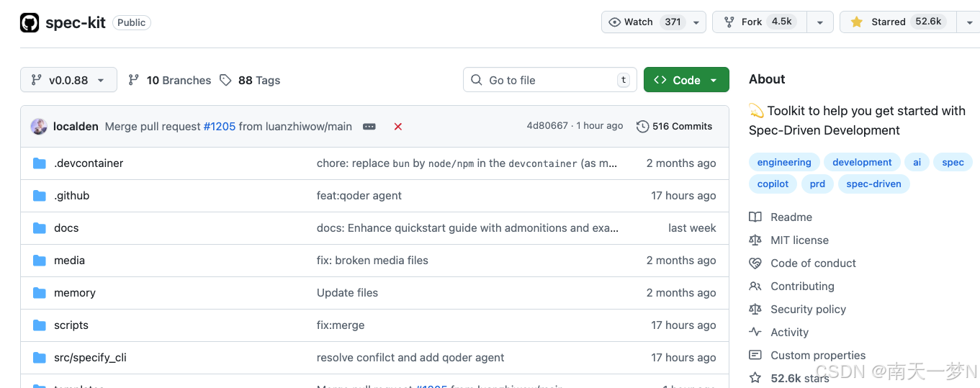View the 10 Branches link
The height and width of the screenshot is (388, 980).
click(170, 80)
